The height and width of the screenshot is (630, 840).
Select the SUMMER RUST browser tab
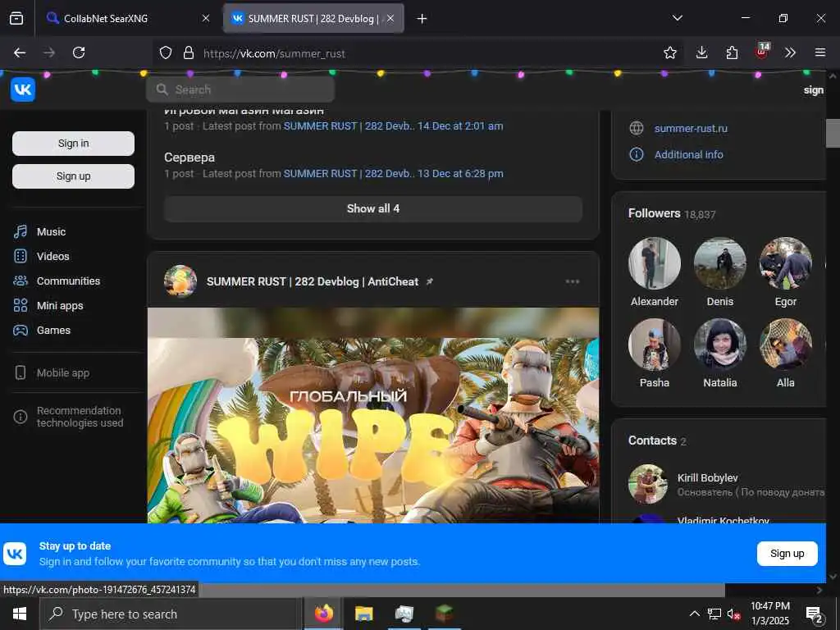point(313,19)
